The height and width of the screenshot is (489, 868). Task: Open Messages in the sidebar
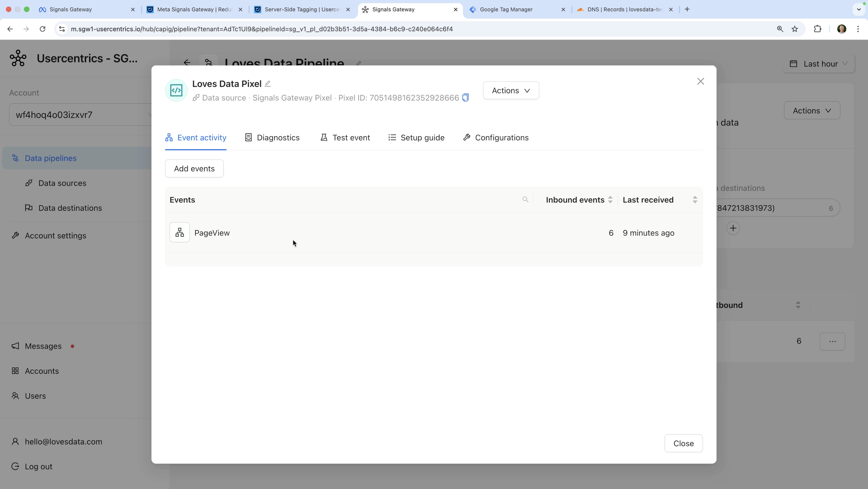pos(43,346)
